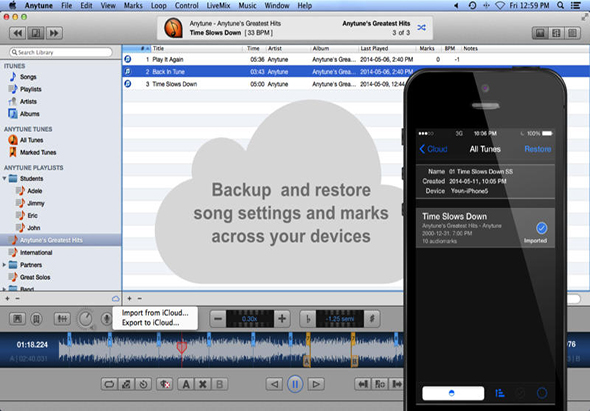
Task: Toggle shuffle for Anytune's Greatest Hits
Action: (421, 28)
